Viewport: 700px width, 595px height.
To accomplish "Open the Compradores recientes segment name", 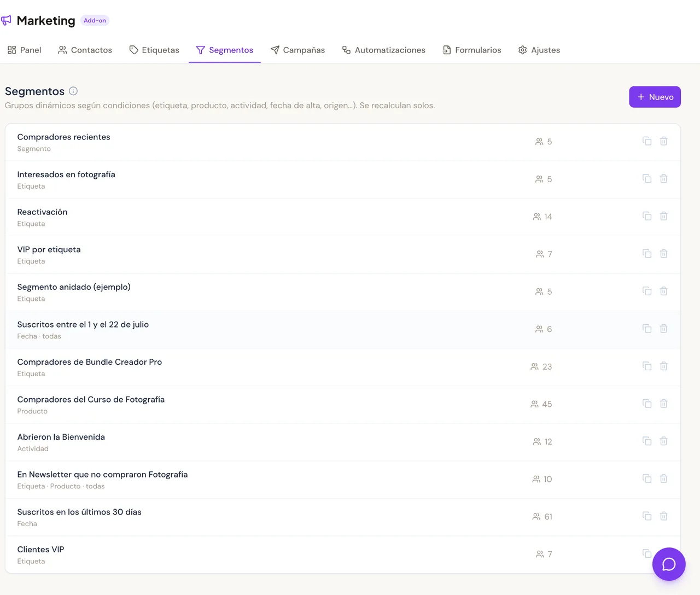I will tap(63, 137).
